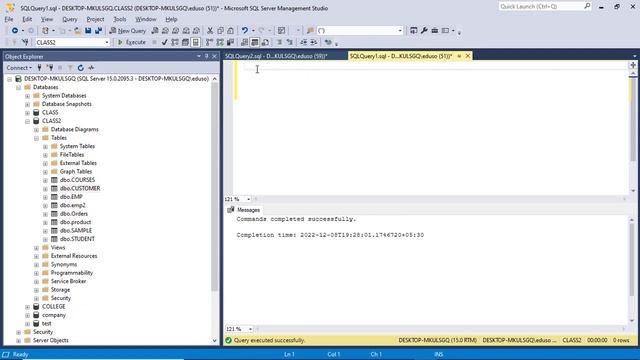This screenshot has width=640, height=360.
Task: Toggle the pin icon on the SQLQuery1.sql tab
Action: pyautogui.click(x=459, y=56)
